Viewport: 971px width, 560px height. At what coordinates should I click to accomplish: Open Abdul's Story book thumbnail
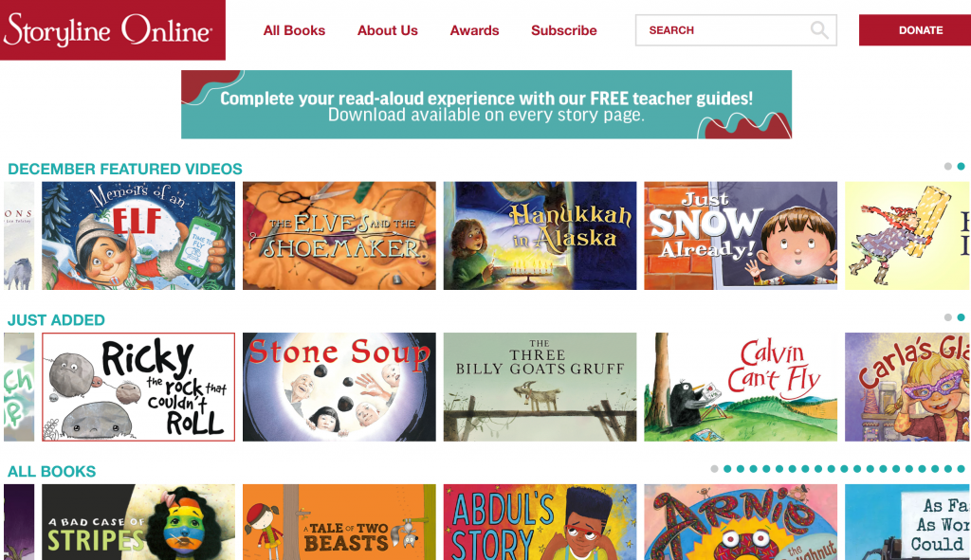pyautogui.click(x=540, y=522)
